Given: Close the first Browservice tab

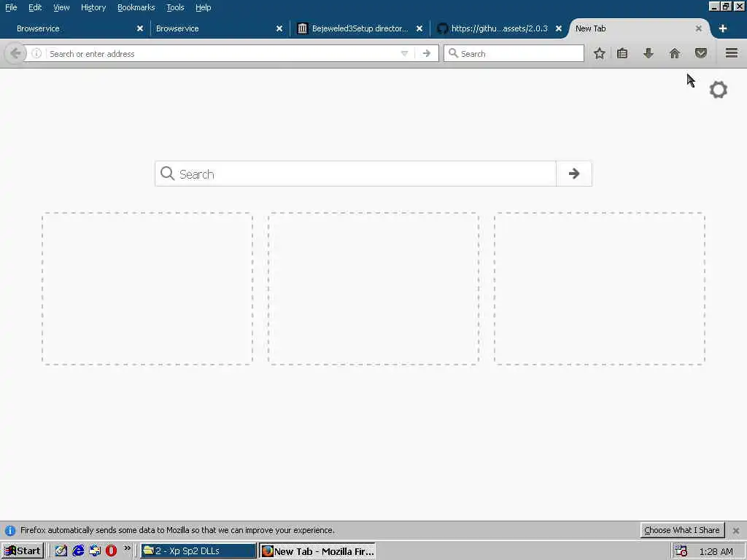Looking at the screenshot, I should pos(140,28).
